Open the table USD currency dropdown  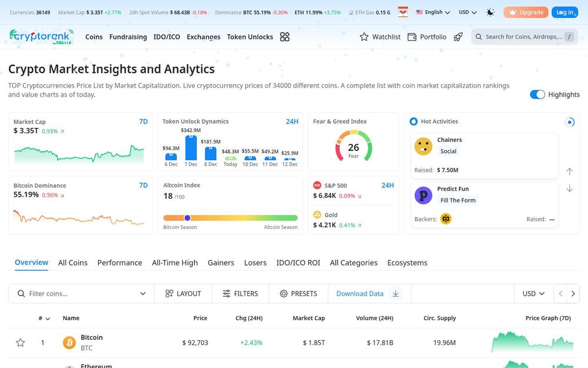tap(534, 294)
